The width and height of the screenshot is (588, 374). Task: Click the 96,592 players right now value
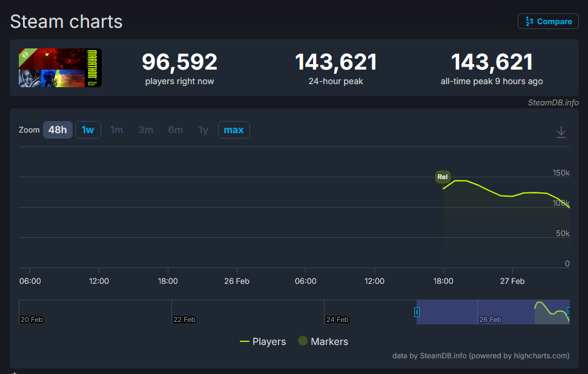pos(180,62)
